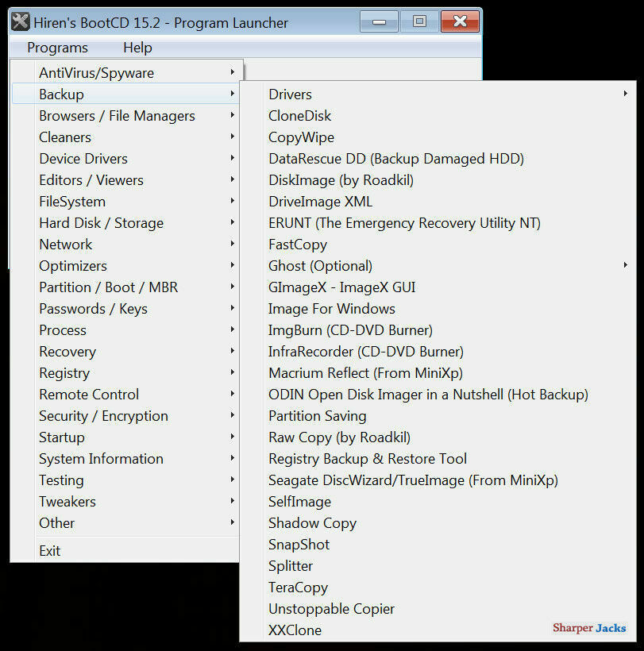Launch ERUNT Emergency Recovery Utility NT
Viewport: 644px width, 651px height.
(x=438, y=223)
